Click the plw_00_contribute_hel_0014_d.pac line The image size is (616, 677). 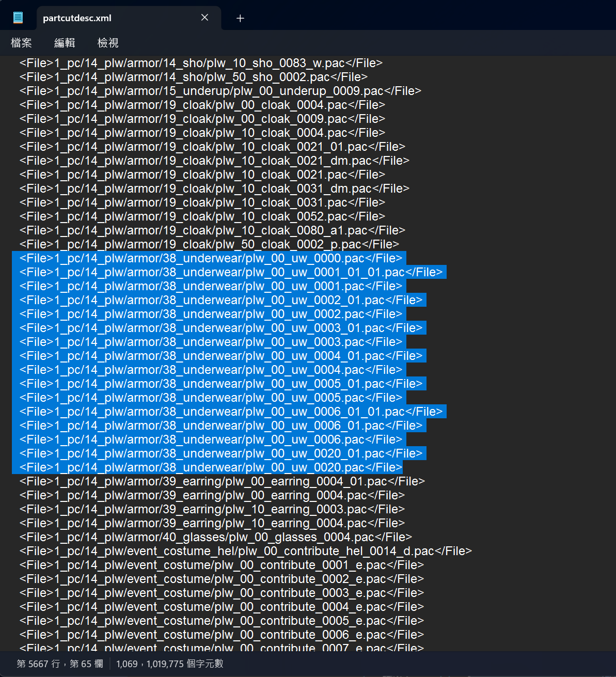(x=246, y=551)
